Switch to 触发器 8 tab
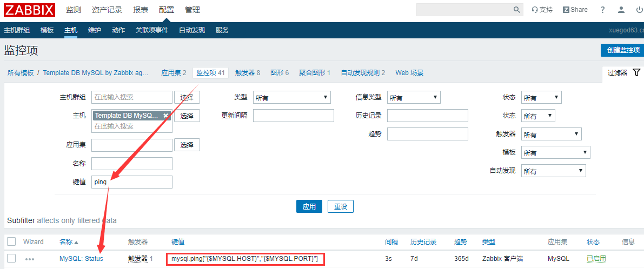 (248, 72)
